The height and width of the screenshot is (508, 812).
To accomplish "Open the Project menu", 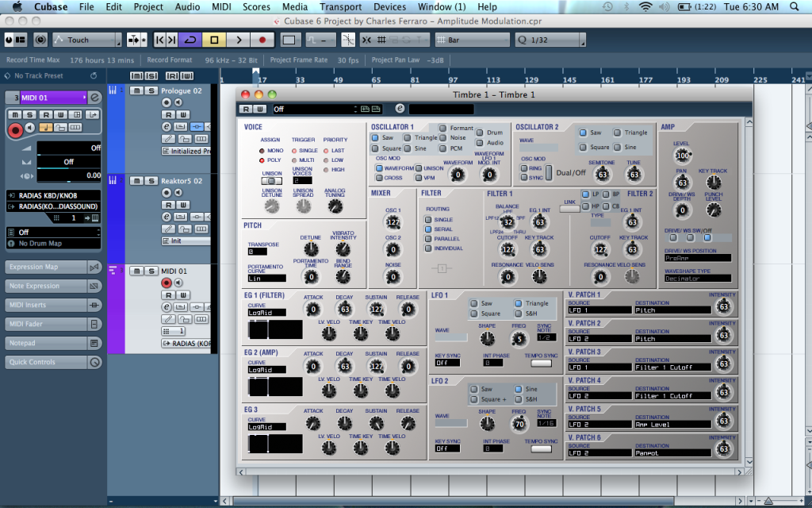I will pos(148,6).
